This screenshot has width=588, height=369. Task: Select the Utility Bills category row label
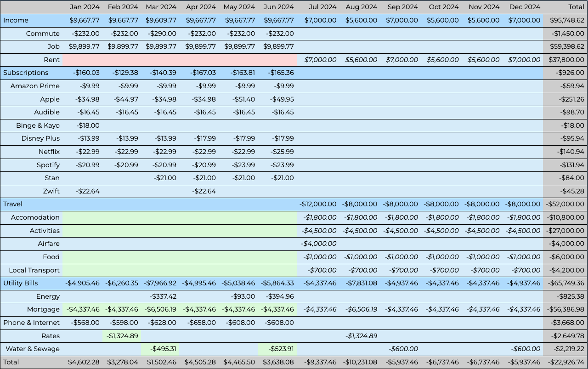pyautogui.click(x=21, y=283)
